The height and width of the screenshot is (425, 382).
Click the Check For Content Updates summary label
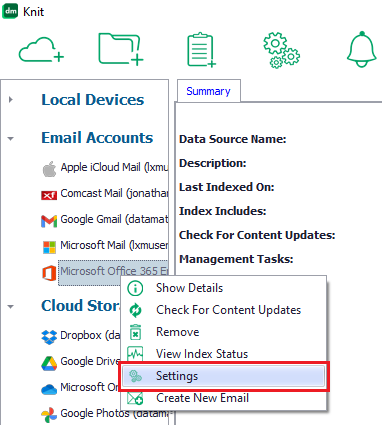click(x=257, y=235)
